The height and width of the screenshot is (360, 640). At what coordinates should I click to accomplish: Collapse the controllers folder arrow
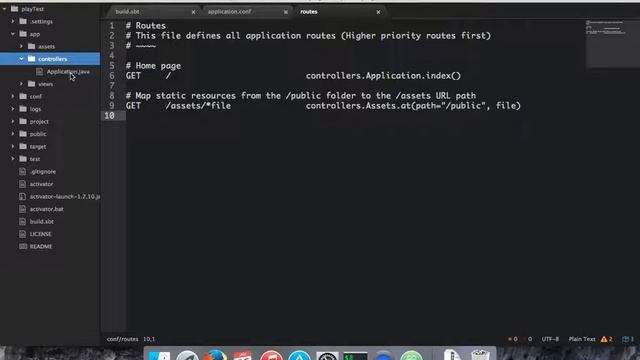21,59
